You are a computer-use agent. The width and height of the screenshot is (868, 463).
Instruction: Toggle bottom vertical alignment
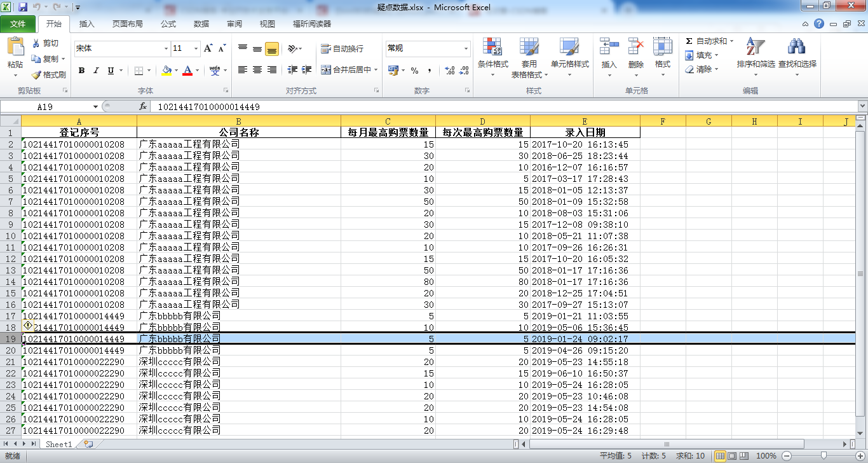click(272, 48)
